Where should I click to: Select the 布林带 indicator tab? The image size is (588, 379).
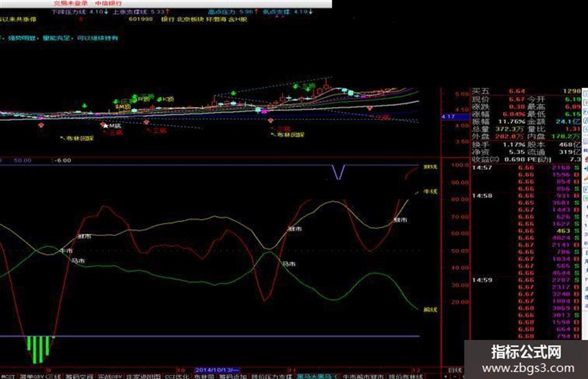click(x=204, y=376)
